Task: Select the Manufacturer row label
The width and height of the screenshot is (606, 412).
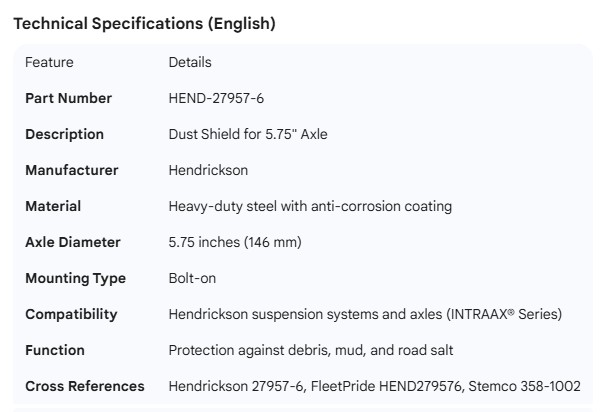Action: pos(71,170)
